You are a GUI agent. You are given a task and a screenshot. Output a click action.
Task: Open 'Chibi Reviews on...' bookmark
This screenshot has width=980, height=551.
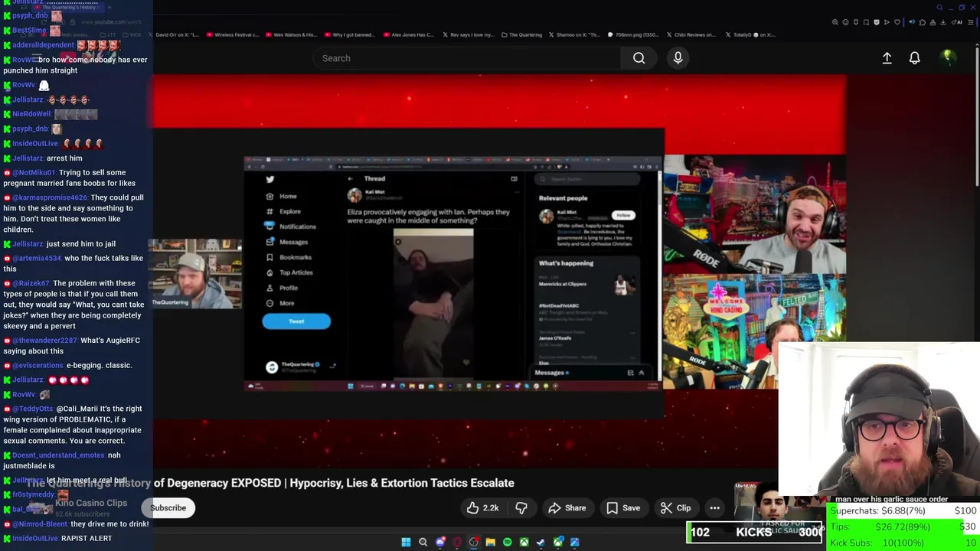click(691, 34)
